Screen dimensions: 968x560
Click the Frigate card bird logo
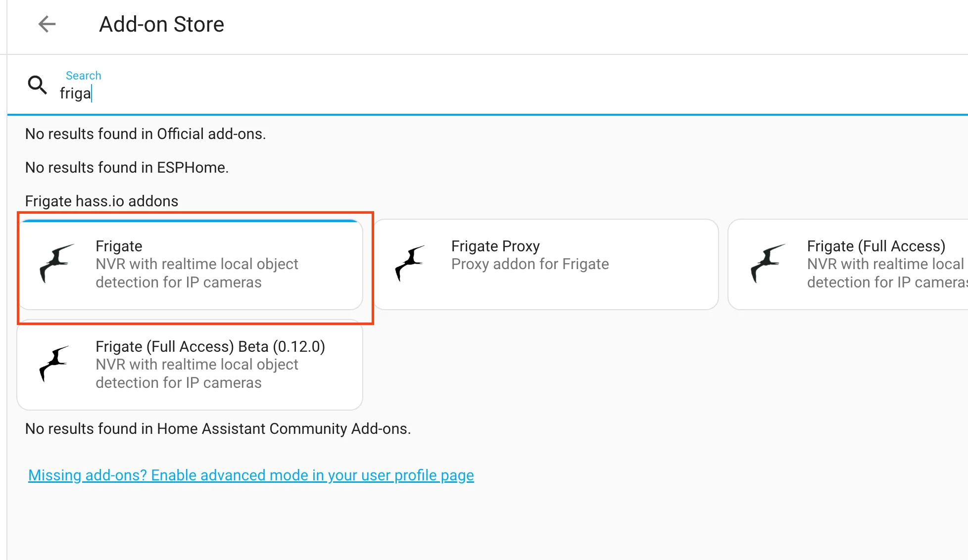click(x=57, y=263)
